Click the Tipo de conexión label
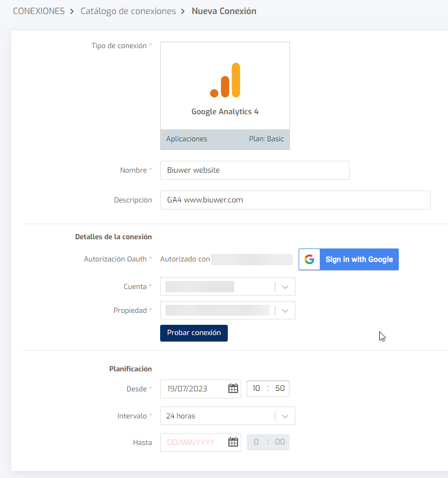 119,45
